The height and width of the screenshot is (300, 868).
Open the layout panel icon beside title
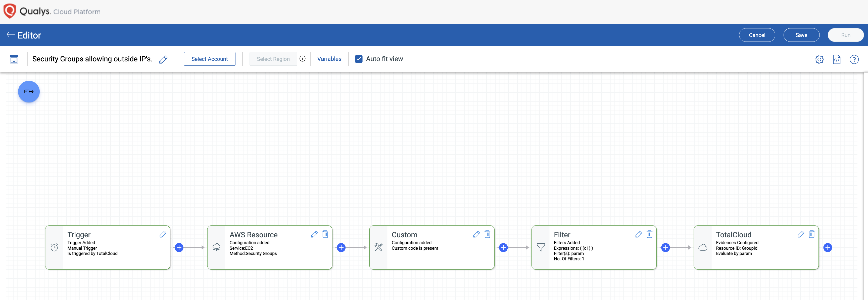(14, 59)
